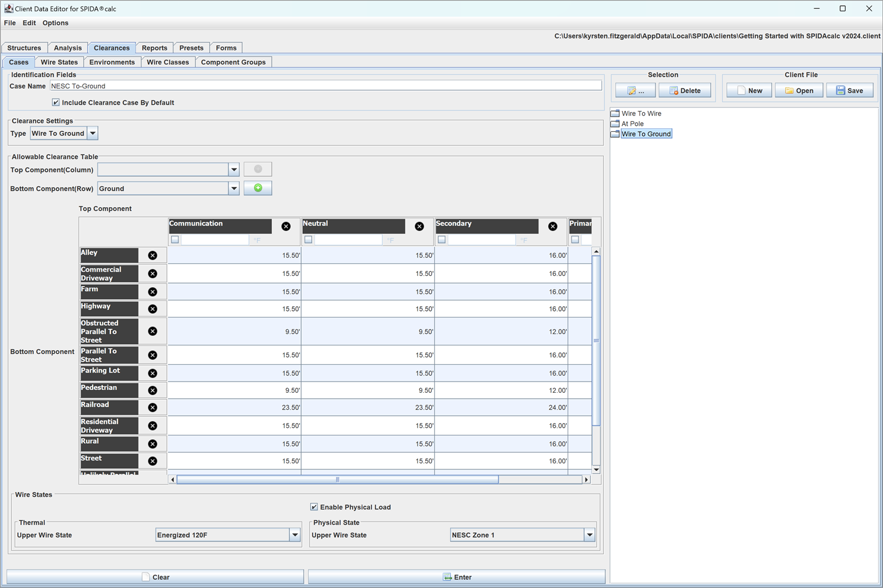Disable the Enable Physical Load checkbox
Viewport: 883px width, 588px height.
pyautogui.click(x=314, y=507)
